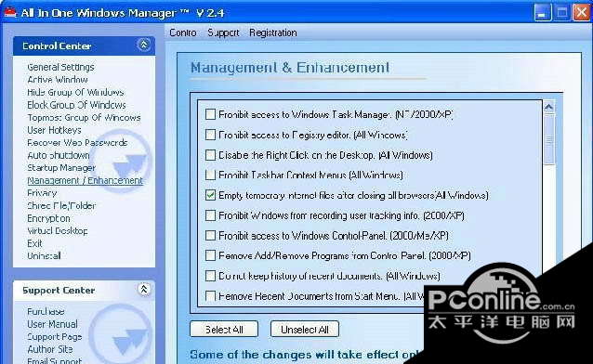Click Uninstall in Control Center
The width and height of the screenshot is (593, 364).
click(44, 255)
